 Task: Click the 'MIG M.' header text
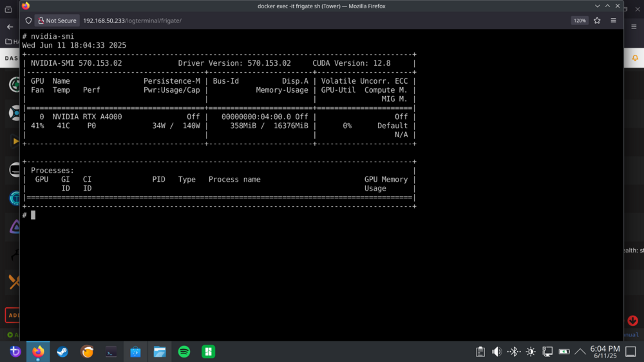(395, 99)
